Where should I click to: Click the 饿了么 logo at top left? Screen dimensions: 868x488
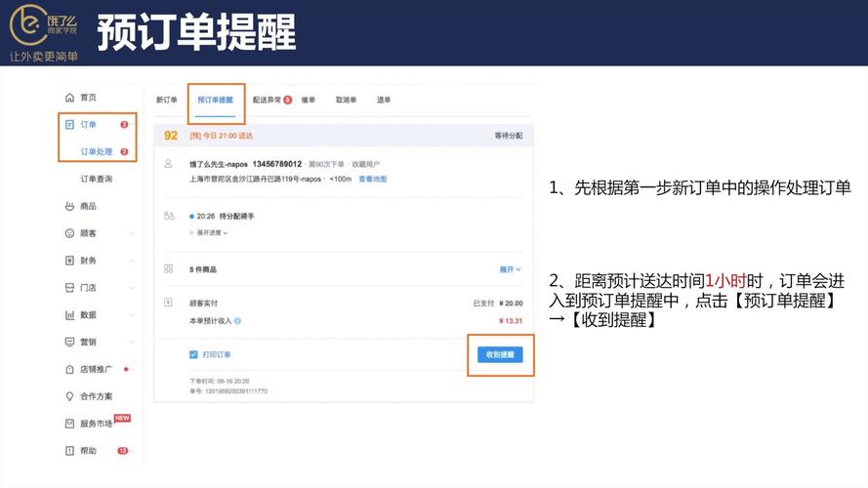(x=44, y=32)
